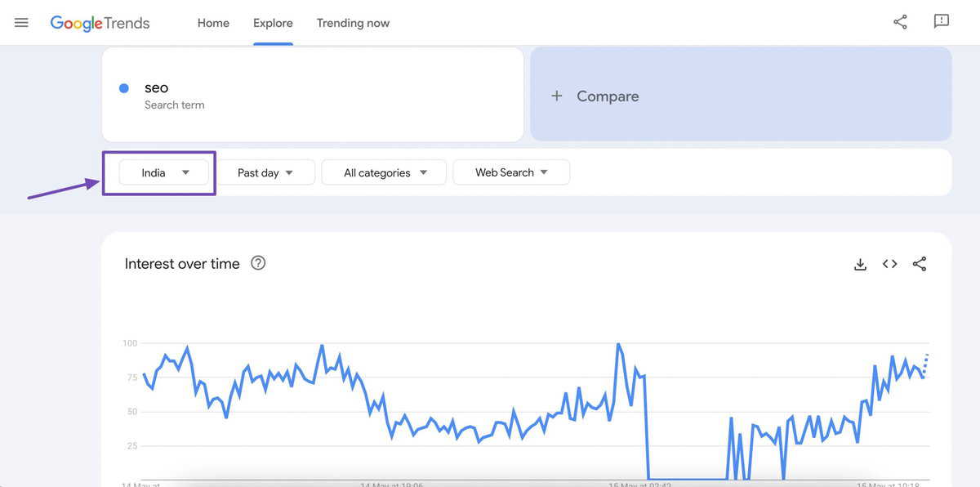Viewport: 980px width, 487px height.
Task: Open embed code for the chart
Action: 890,264
